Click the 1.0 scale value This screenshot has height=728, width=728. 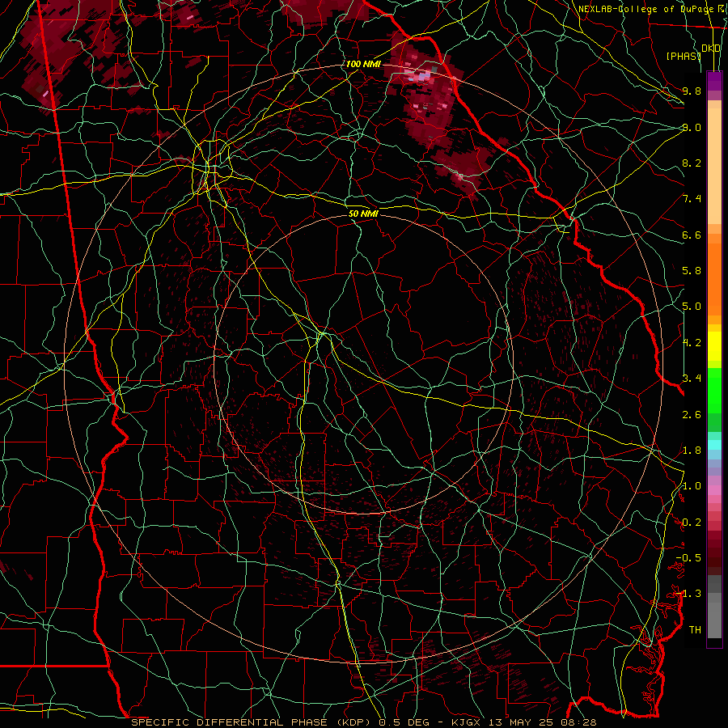coord(692,486)
